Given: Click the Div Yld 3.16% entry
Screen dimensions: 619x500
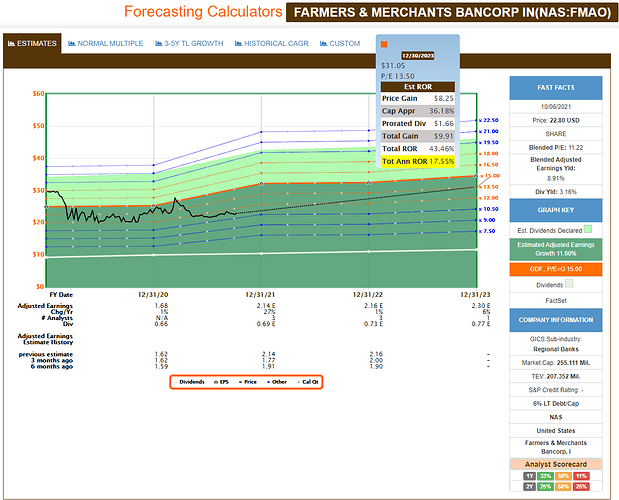Looking at the screenshot, I should coord(556,192).
